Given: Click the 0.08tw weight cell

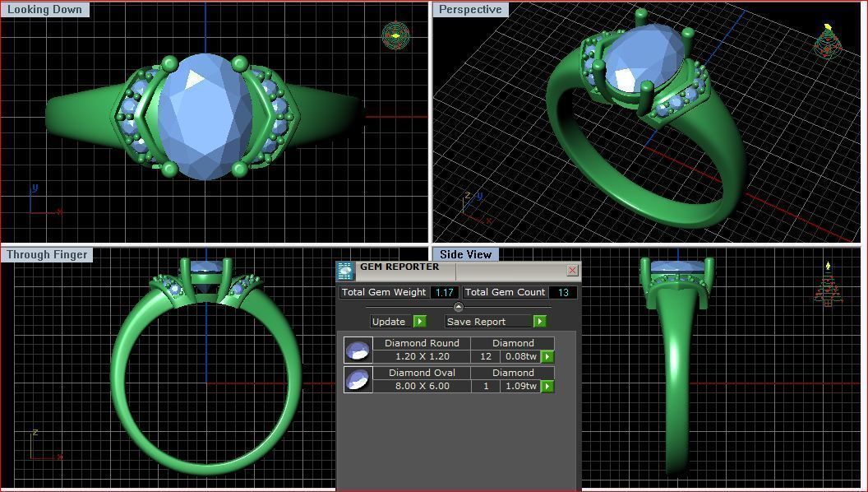Looking at the screenshot, I should pos(520,357).
